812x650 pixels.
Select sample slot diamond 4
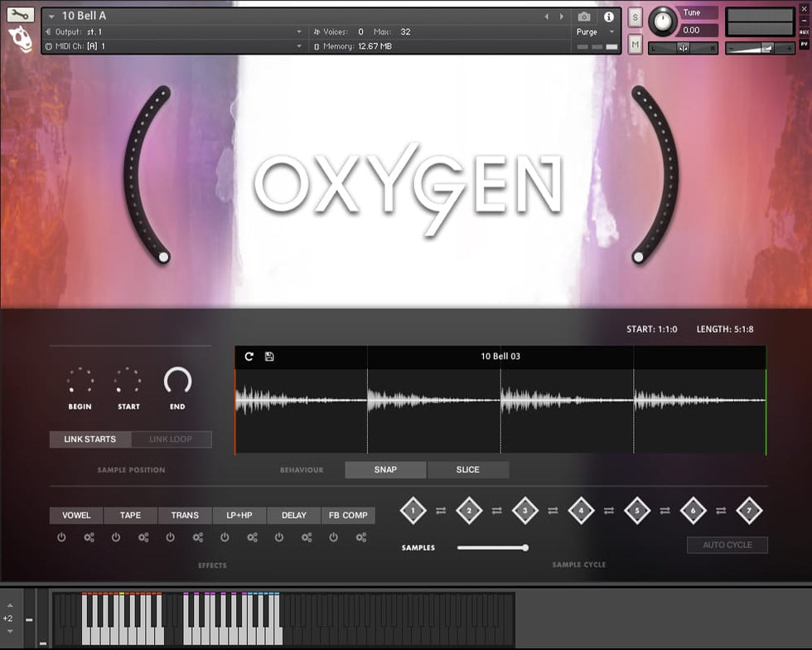tap(581, 511)
